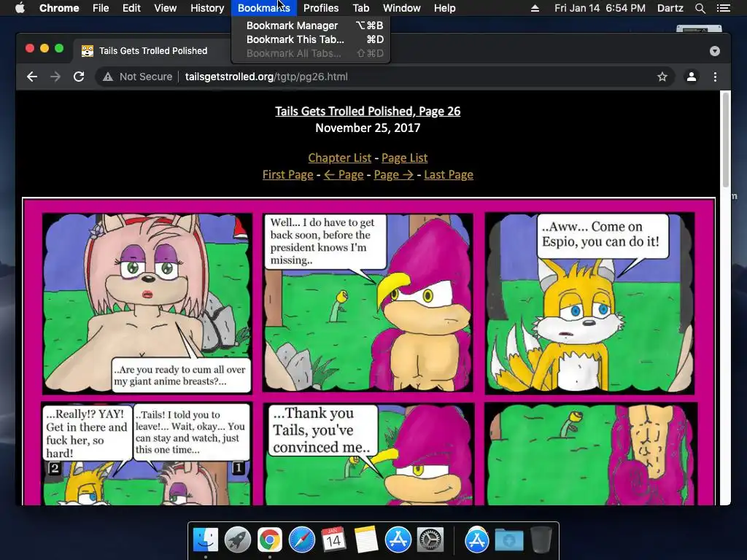Open Downloads folder in the dock
The image size is (747, 560).
508,540
